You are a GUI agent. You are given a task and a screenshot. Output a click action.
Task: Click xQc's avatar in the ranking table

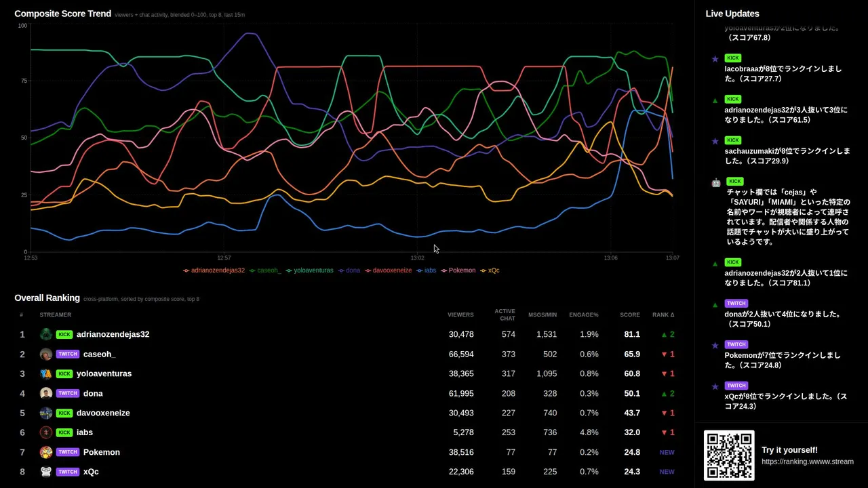[x=46, y=472]
